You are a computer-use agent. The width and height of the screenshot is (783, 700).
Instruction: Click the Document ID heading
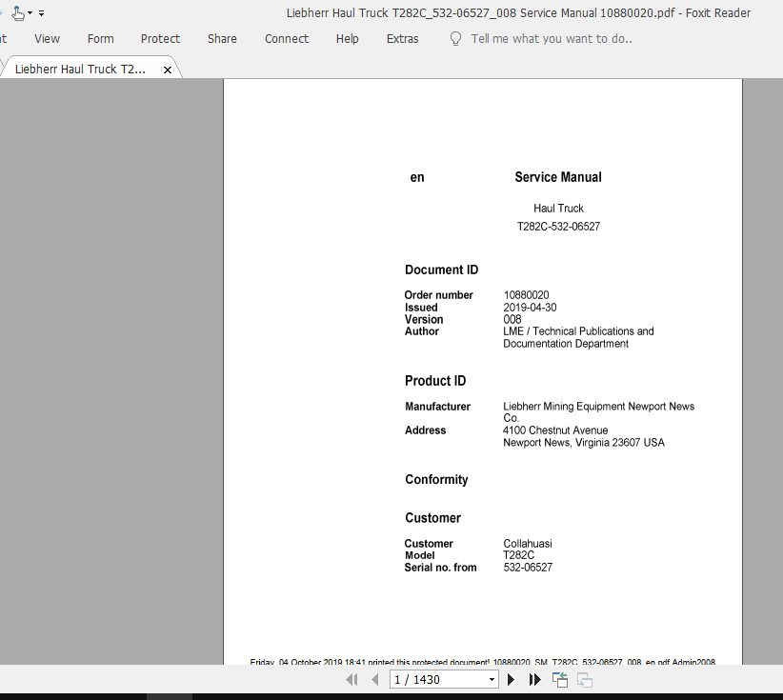[x=441, y=270]
